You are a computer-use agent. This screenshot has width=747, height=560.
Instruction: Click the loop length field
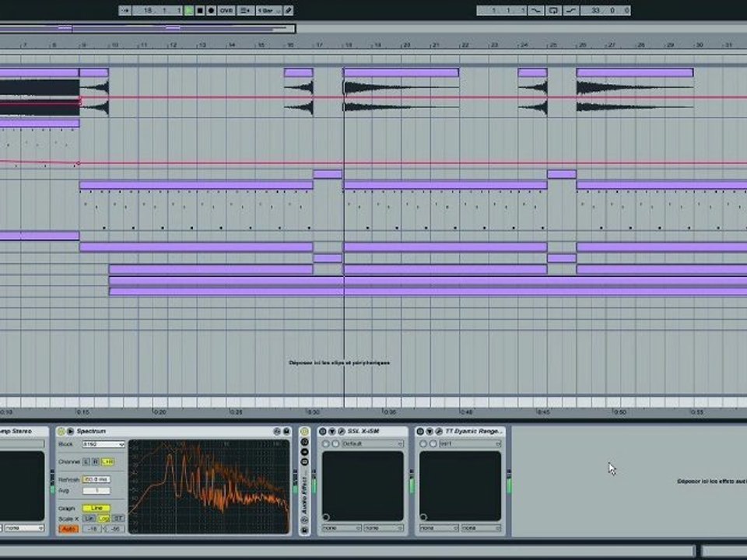tap(605, 10)
